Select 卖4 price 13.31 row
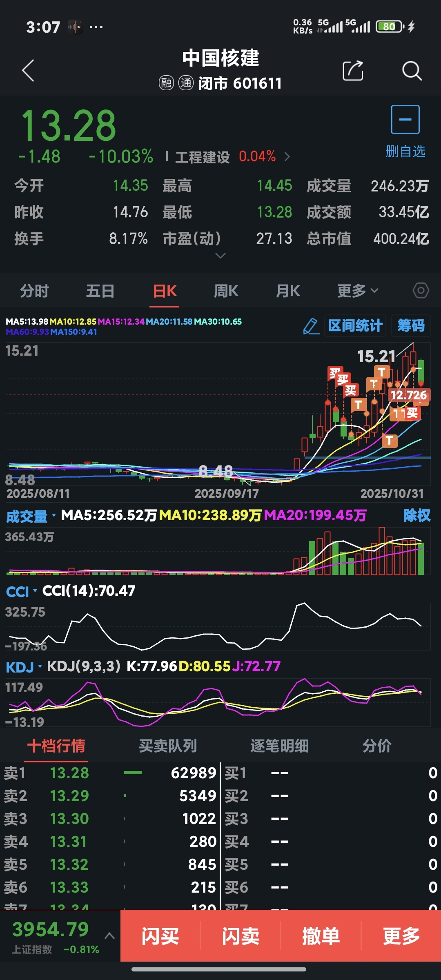The height and width of the screenshot is (980, 441). point(110,842)
